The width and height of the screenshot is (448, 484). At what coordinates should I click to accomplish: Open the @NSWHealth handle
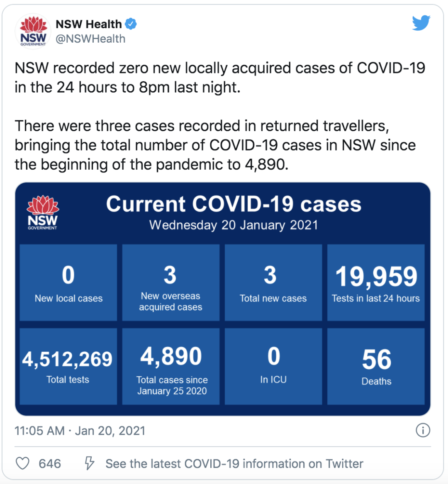tap(90, 39)
